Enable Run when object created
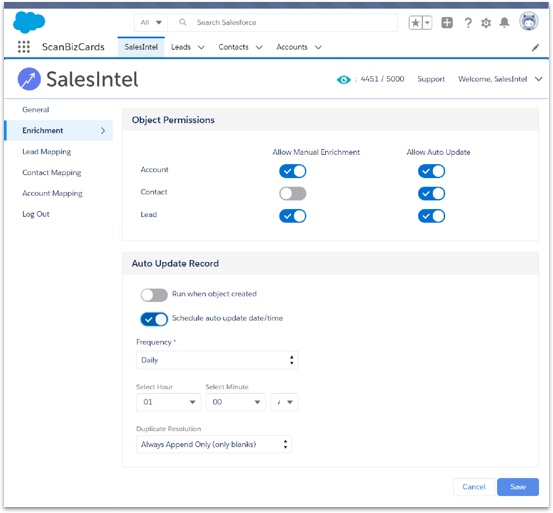 [154, 295]
